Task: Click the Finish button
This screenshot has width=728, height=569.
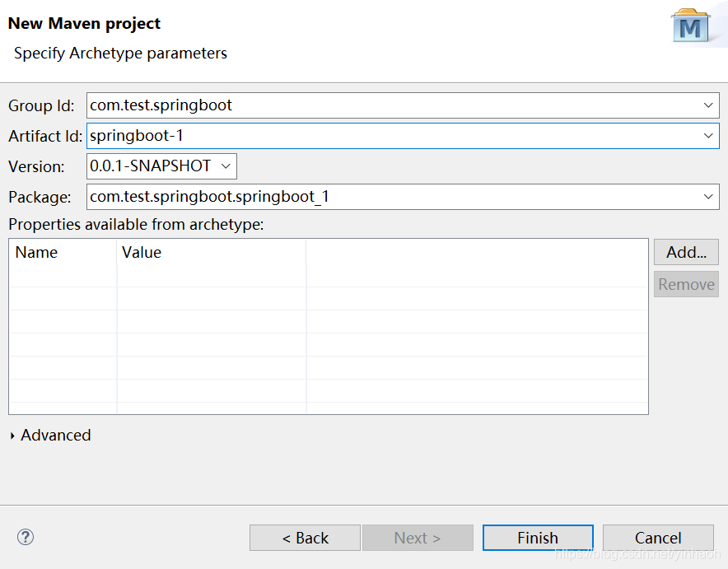Action: click(538, 538)
